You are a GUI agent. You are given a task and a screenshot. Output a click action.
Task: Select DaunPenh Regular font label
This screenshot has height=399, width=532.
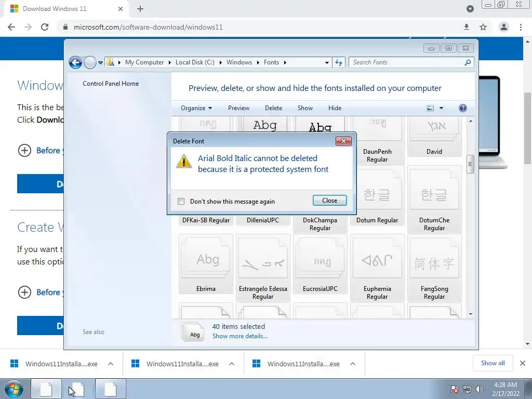click(377, 155)
